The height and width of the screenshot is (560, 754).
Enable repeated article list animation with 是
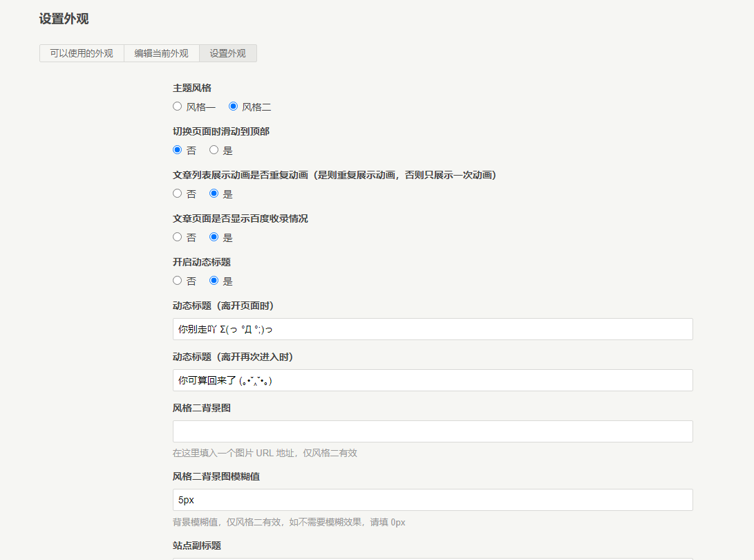click(214, 194)
